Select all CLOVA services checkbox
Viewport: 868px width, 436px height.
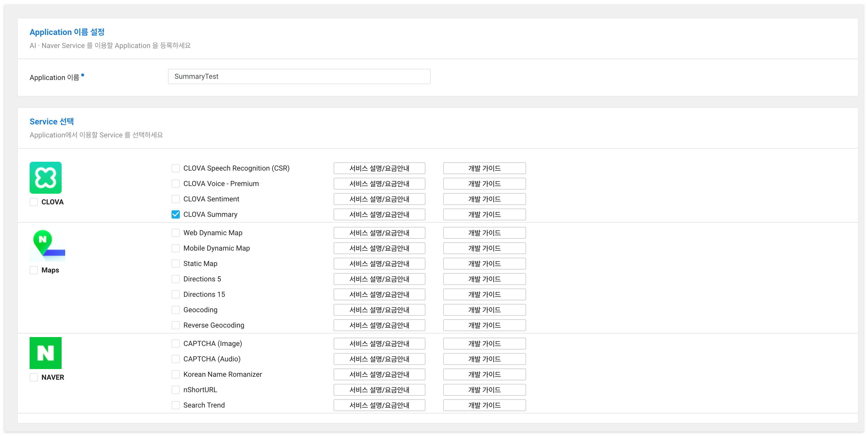coord(34,202)
